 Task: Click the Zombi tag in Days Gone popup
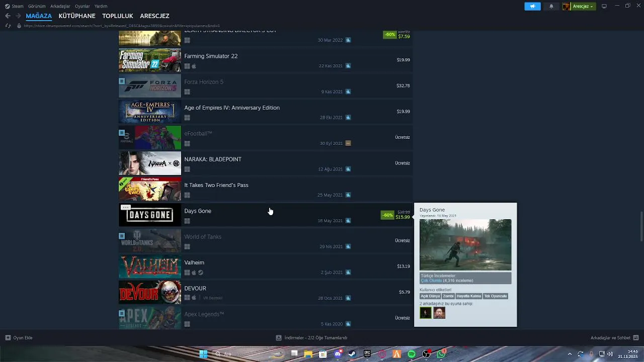click(x=448, y=296)
